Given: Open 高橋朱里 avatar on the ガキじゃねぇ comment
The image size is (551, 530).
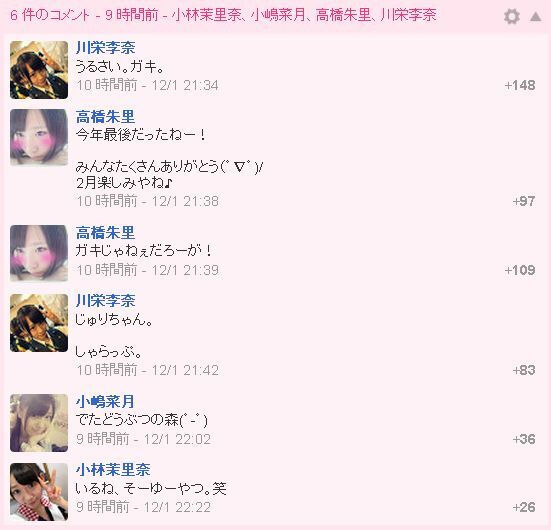Looking at the screenshot, I should tap(39, 253).
